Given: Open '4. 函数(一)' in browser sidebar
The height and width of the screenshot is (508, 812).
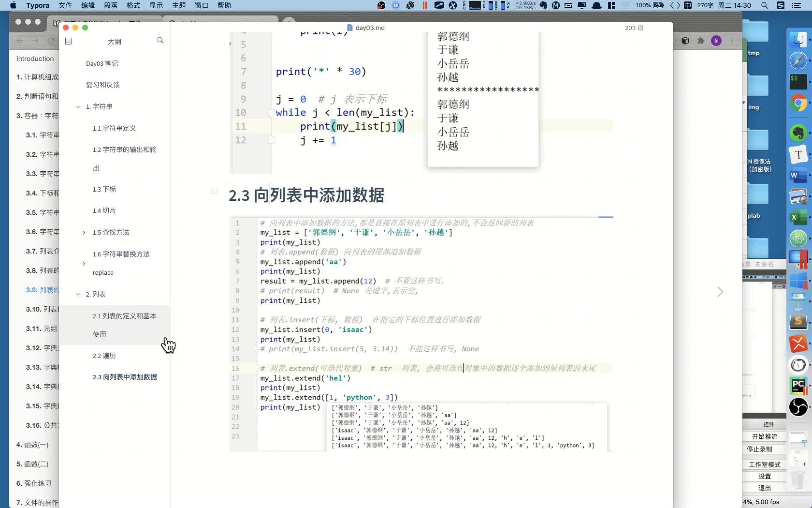Looking at the screenshot, I should pos(32,445).
